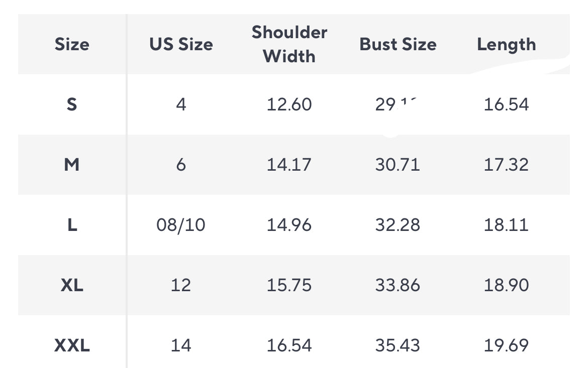Click the Size column header
The height and width of the screenshot is (368, 588).
pos(72,44)
